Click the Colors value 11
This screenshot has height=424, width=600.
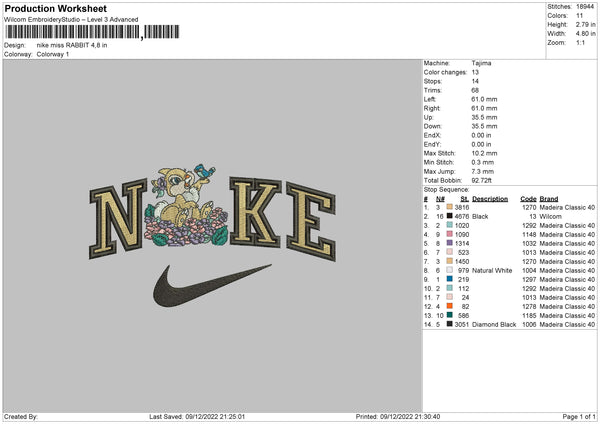pyautogui.click(x=579, y=16)
